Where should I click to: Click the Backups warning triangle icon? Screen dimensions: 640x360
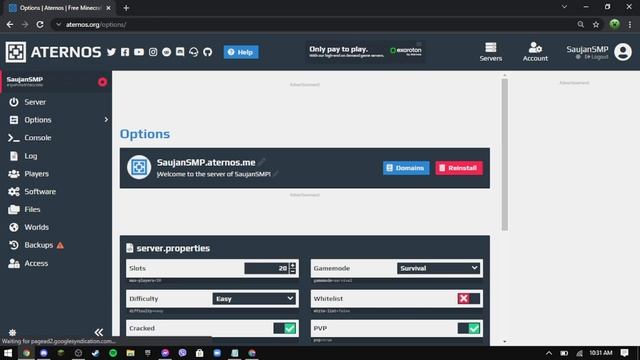60,245
